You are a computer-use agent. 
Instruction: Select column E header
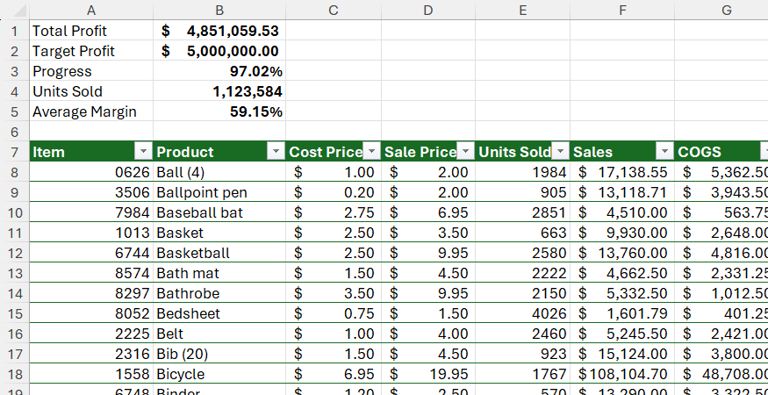523,10
